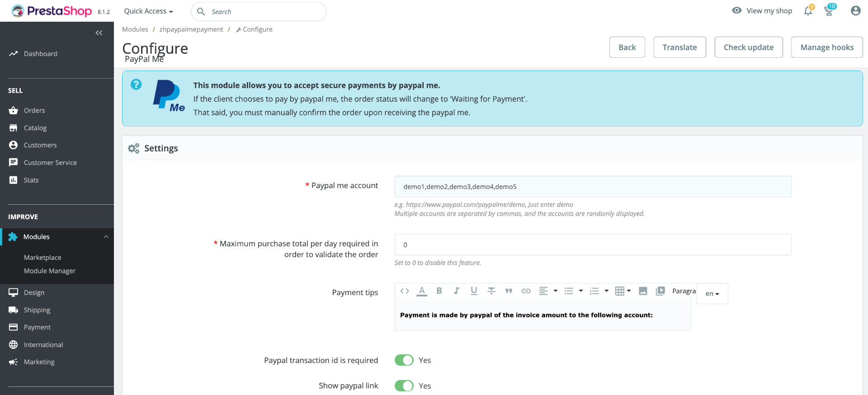Go to Module Manager submenu

pyautogui.click(x=50, y=271)
